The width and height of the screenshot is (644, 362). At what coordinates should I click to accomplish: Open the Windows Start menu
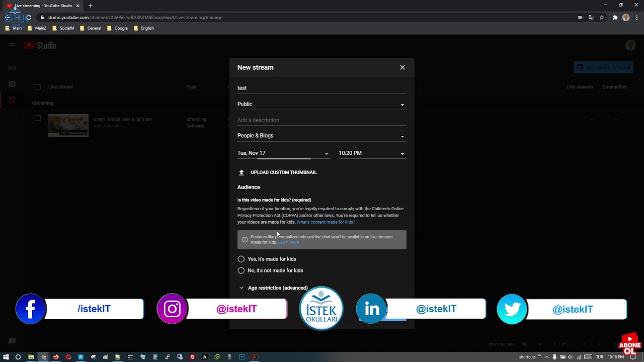coord(6,357)
